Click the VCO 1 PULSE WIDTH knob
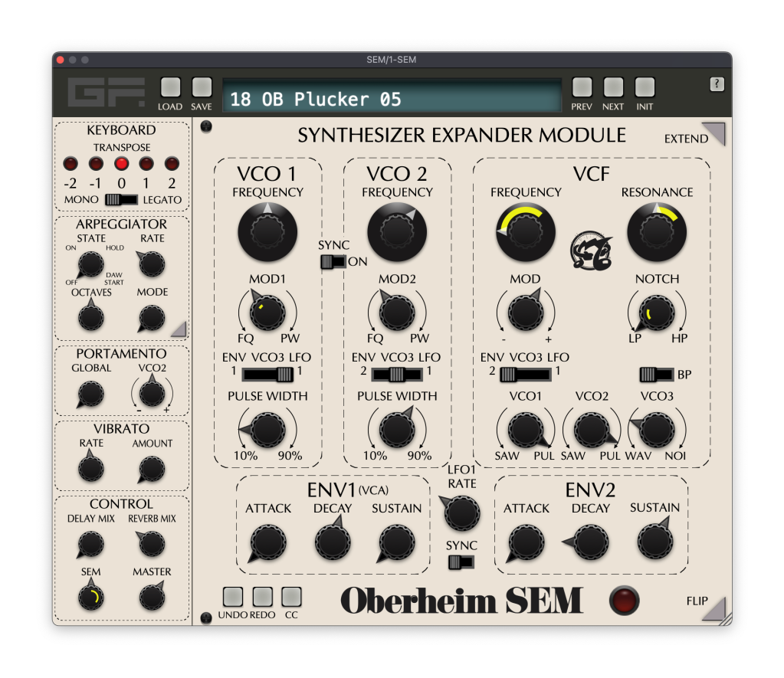Image resolution: width=784 pixels, height=678 pixels. click(267, 430)
